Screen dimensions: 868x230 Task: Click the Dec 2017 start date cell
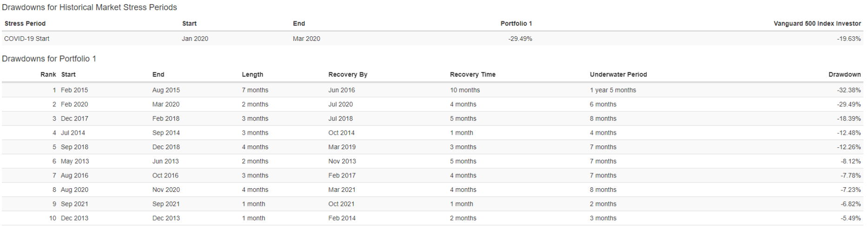tap(74, 118)
